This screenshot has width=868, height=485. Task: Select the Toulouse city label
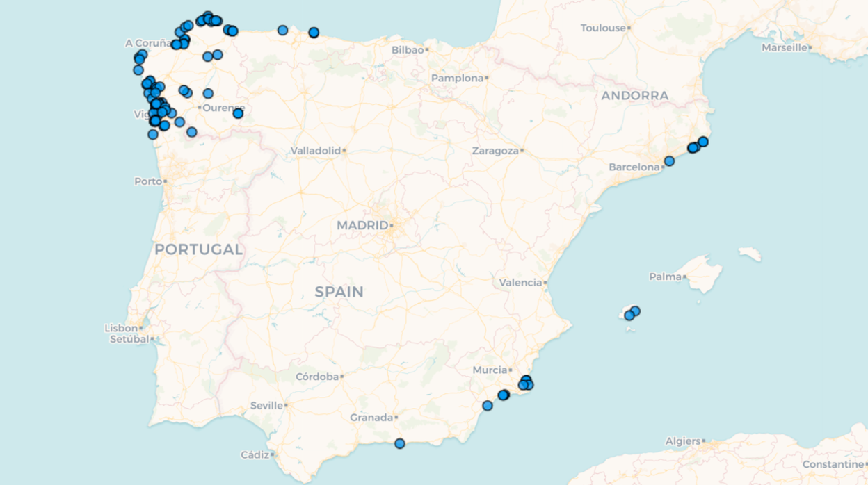(x=603, y=28)
